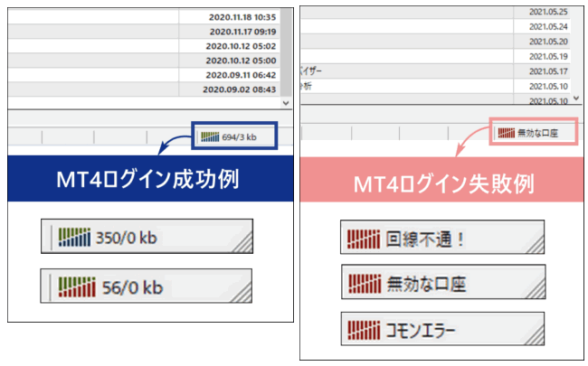588x366 pixels.
Task: Click the コモンエラー status text
Action: [x=421, y=331]
